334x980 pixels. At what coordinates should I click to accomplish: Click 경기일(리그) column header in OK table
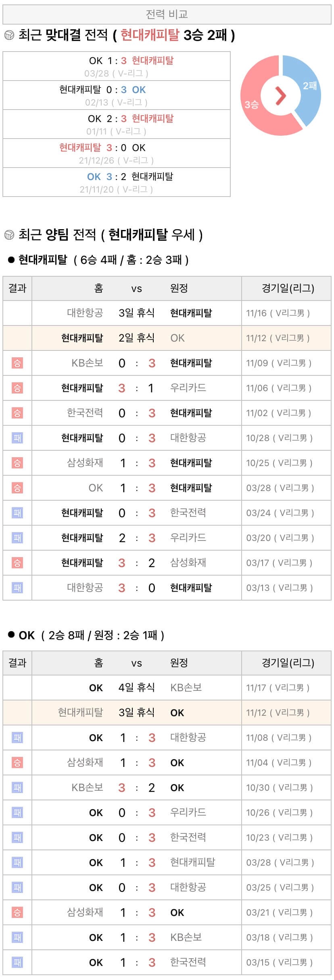tap(288, 663)
